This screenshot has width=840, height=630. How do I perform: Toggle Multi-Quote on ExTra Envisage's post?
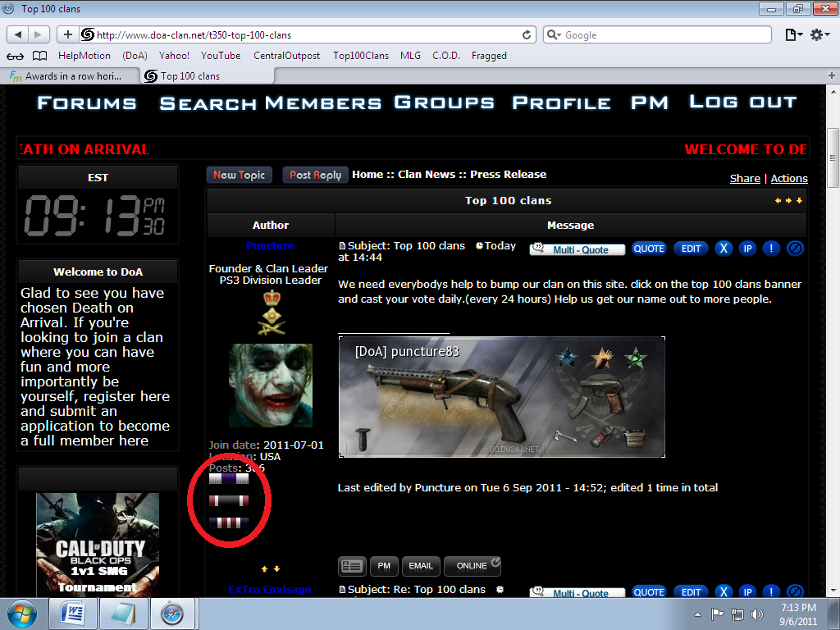(577, 592)
